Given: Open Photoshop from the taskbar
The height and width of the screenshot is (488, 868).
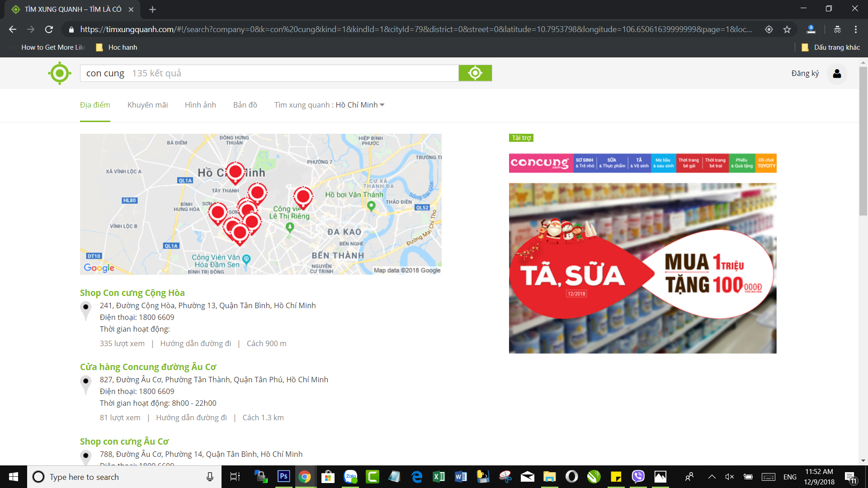Looking at the screenshot, I should 283,477.
